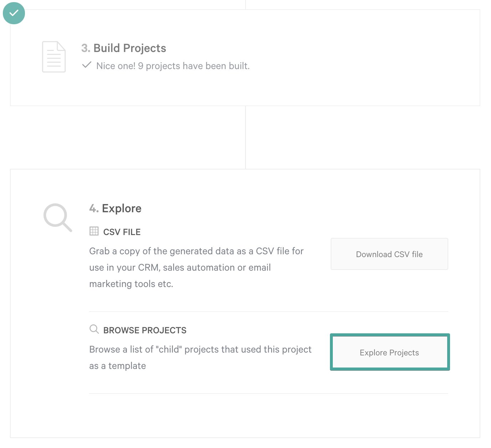
Task: Click the Explore step card empty bottom area
Action: tap(245, 416)
